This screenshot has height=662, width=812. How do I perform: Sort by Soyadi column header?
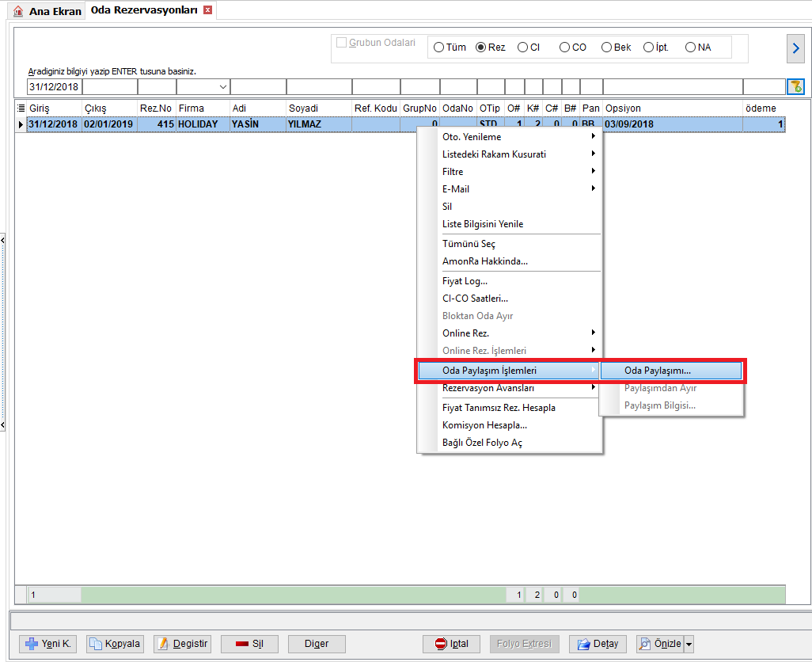pos(319,108)
